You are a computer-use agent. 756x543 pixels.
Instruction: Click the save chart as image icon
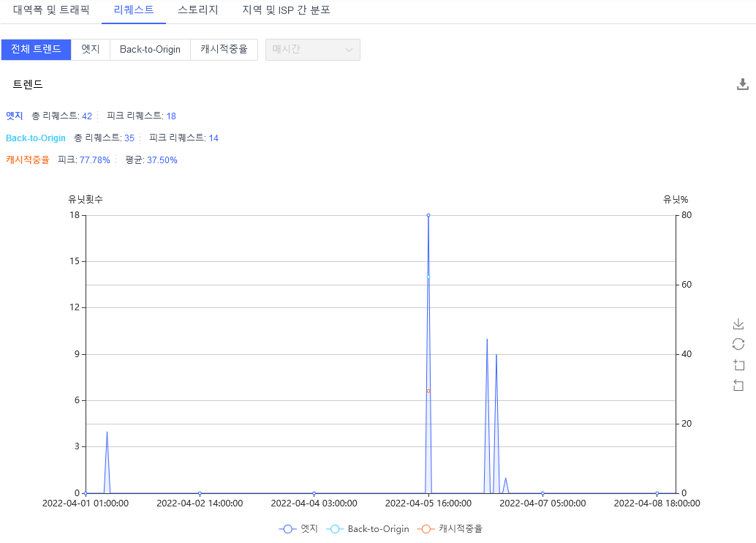(738, 323)
